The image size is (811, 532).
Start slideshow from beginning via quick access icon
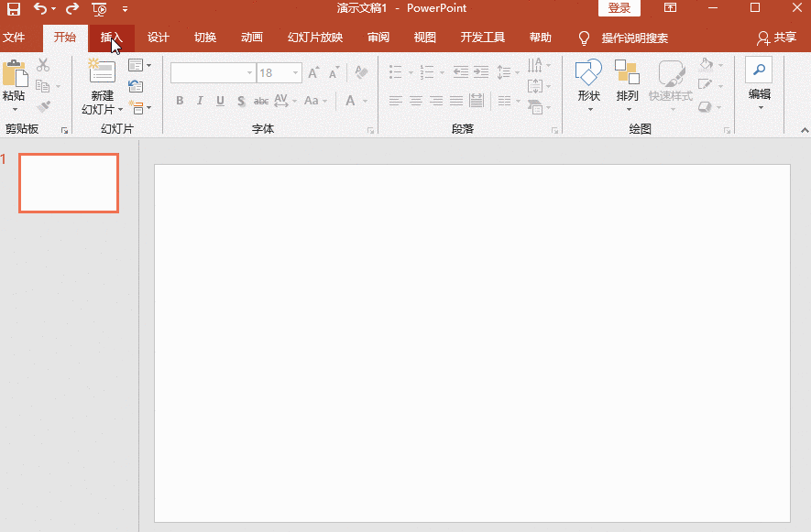click(x=99, y=9)
